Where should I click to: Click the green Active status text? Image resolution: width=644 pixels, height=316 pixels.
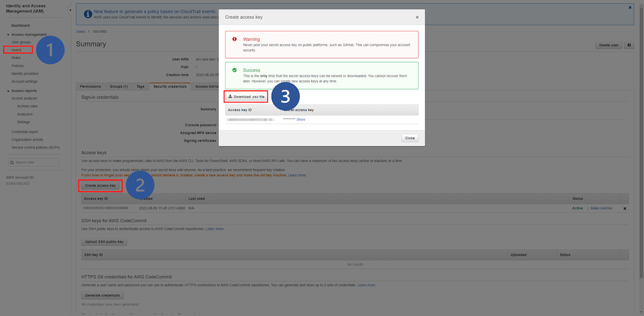pyautogui.click(x=578, y=208)
